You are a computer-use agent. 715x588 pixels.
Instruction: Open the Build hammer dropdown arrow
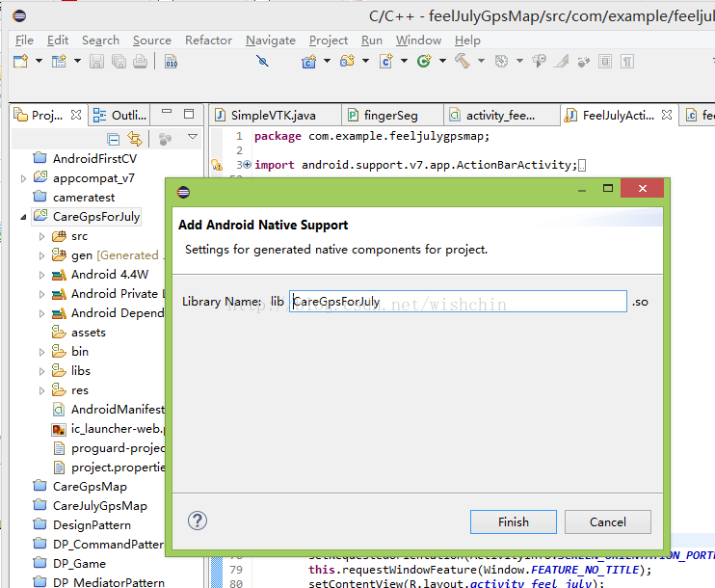[481, 61]
